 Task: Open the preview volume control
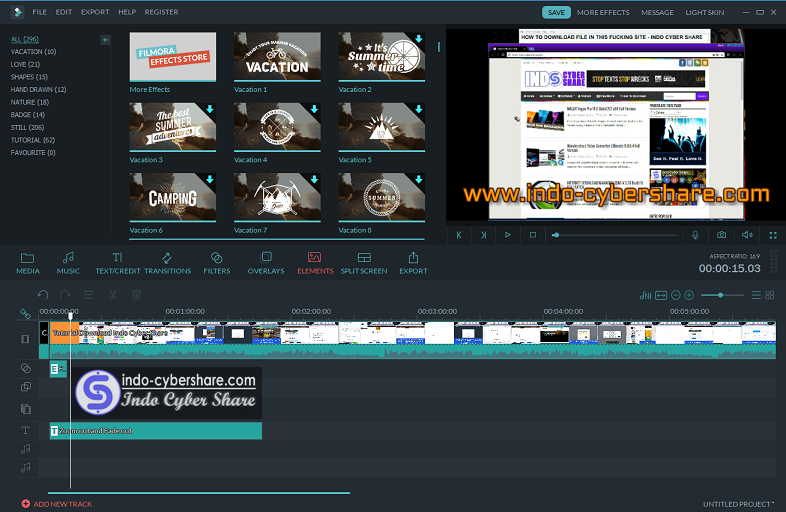[x=747, y=235]
